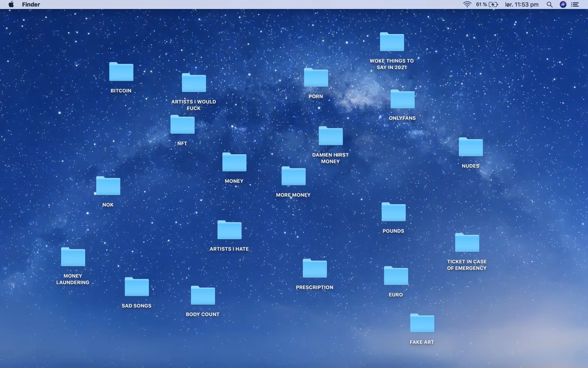Open Spotlight search magnifier
Screen dimensions: 588x368
point(549,5)
